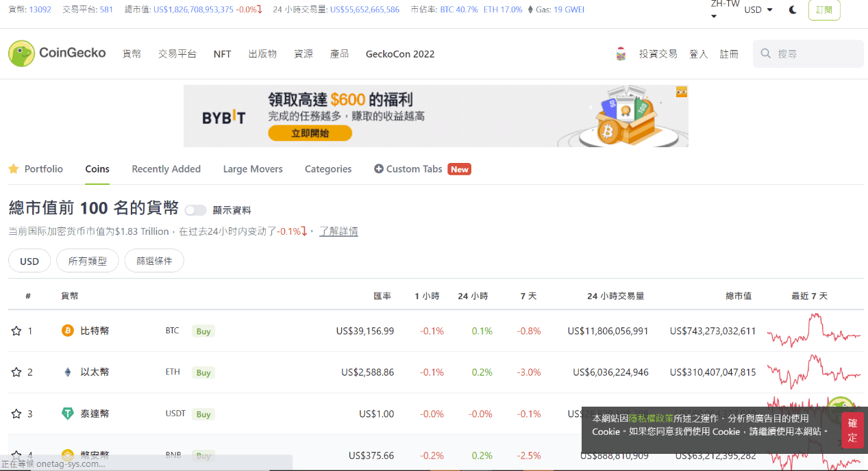Enable dark mode with the moon icon

pyautogui.click(x=792, y=10)
